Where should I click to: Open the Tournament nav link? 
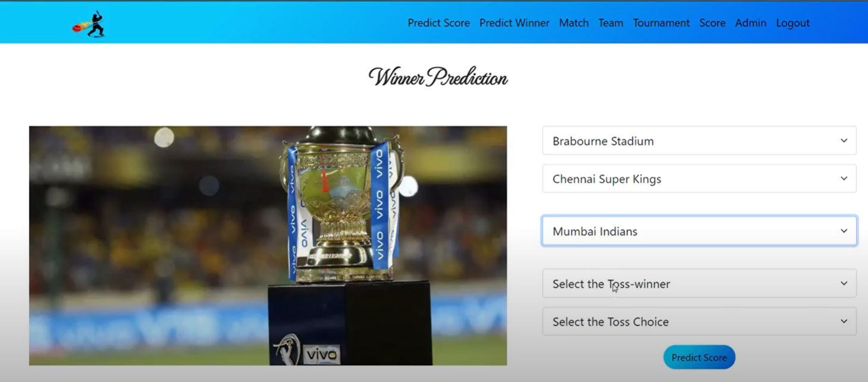pyautogui.click(x=661, y=23)
